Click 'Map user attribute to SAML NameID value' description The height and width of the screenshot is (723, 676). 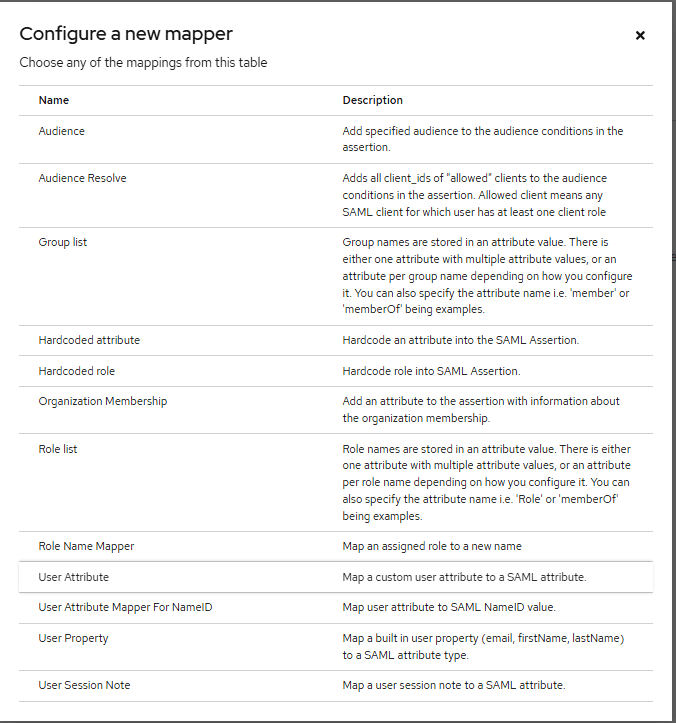[x=448, y=607]
